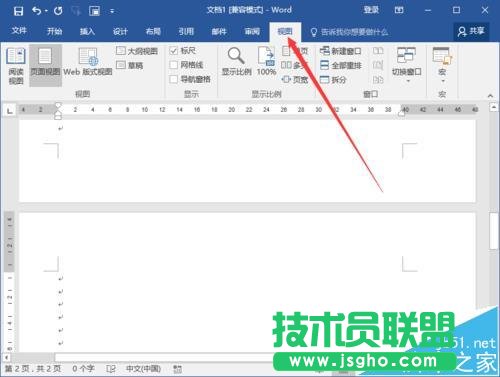Screen dimensions: 500x377
Task: Undo the last action
Action: coord(36,11)
